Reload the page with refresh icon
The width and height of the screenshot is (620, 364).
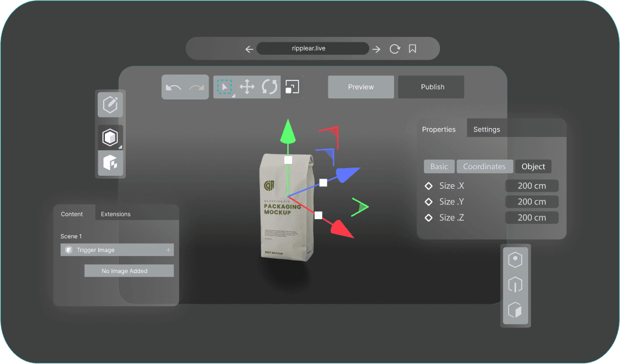[394, 49]
